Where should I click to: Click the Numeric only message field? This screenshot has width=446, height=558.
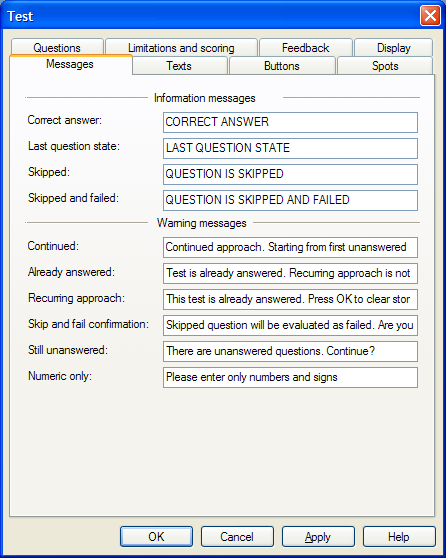coord(290,378)
